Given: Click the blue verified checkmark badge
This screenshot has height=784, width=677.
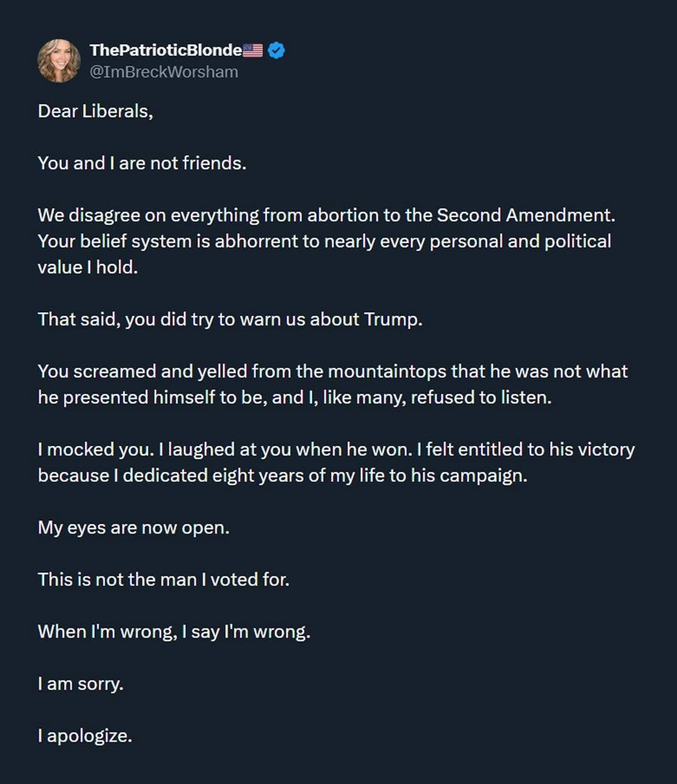Looking at the screenshot, I should 276,50.
